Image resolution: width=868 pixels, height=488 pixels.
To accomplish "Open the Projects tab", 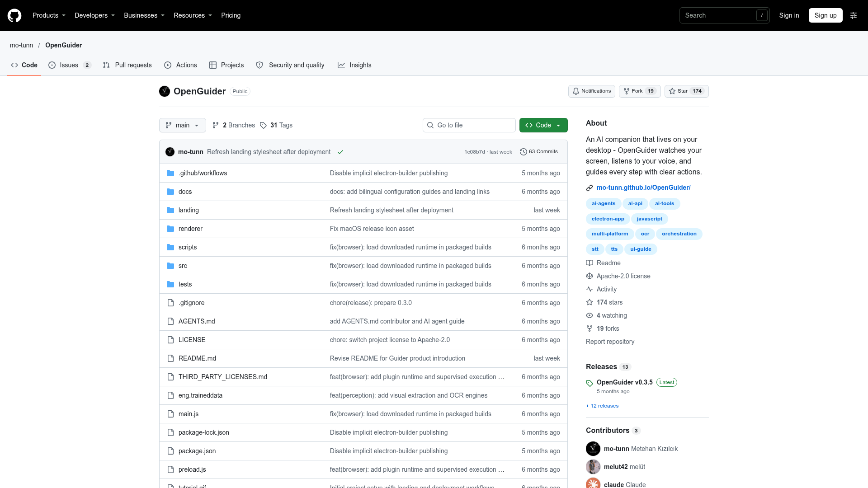I will coord(226,65).
